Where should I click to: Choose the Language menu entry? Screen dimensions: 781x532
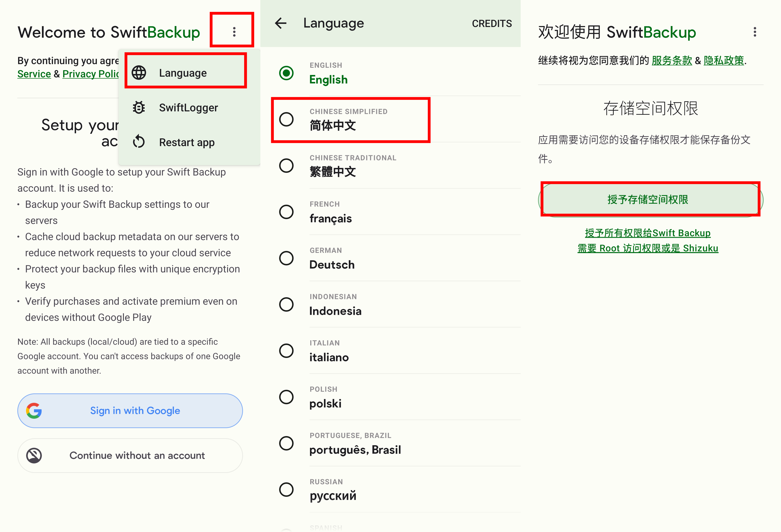click(183, 73)
